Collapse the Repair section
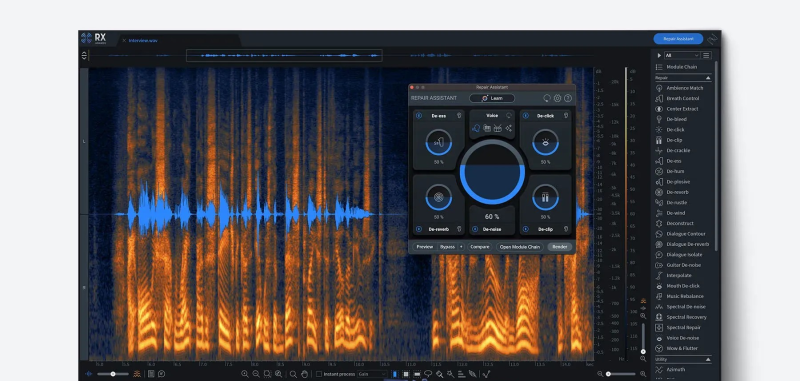Viewport: 800px width, 381px height. (x=708, y=78)
